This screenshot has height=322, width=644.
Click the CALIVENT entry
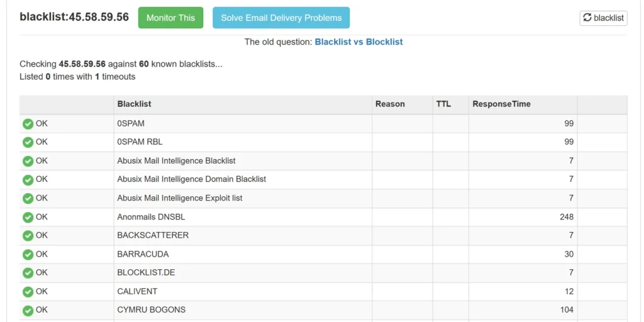point(137,292)
